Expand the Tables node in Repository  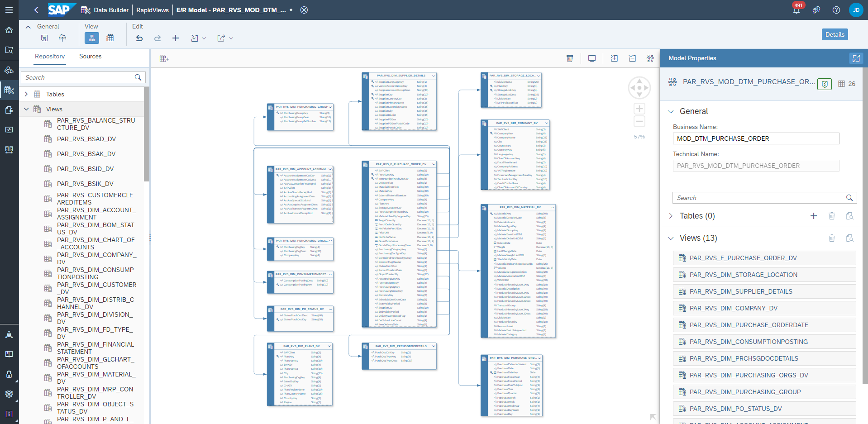[x=26, y=94]
